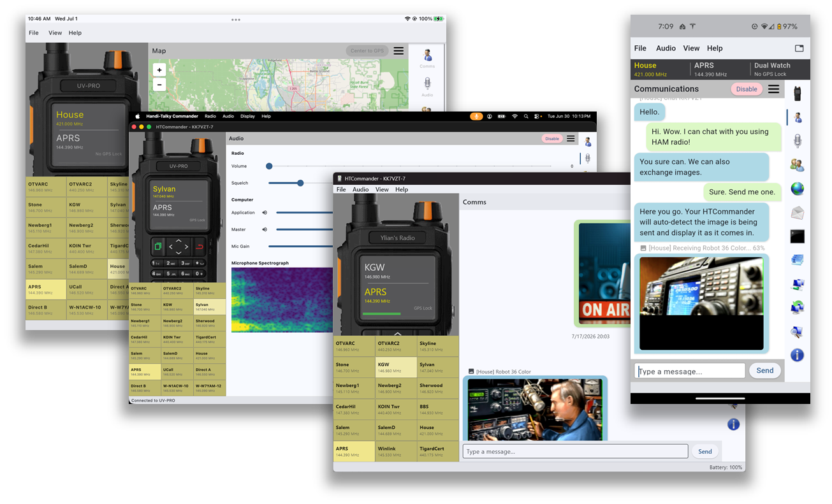Open the Audio menu in the Android window
Screen dimensions: 832x504
pos(666,48)
